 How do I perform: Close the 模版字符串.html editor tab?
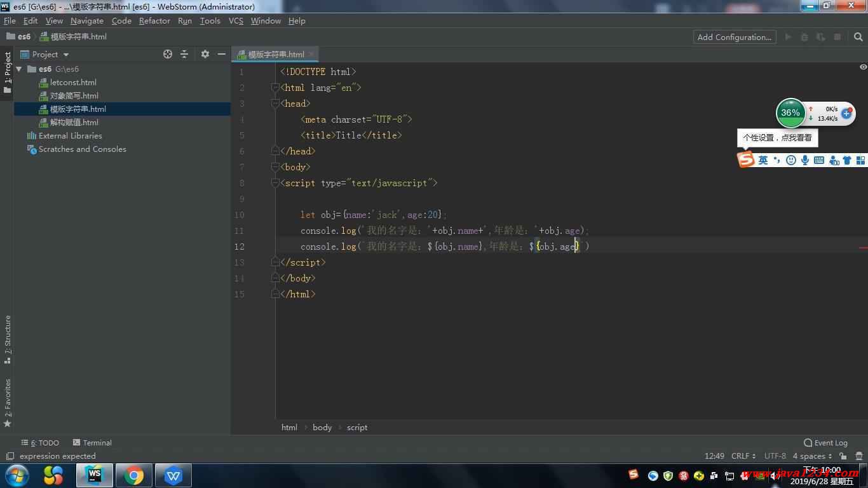[311, 55]
